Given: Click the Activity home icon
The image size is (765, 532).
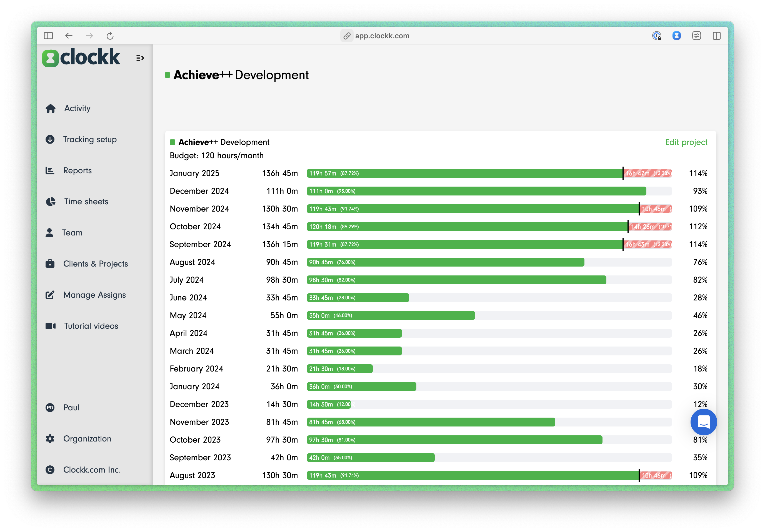Looking at the screenshot, I should (50, 108).
